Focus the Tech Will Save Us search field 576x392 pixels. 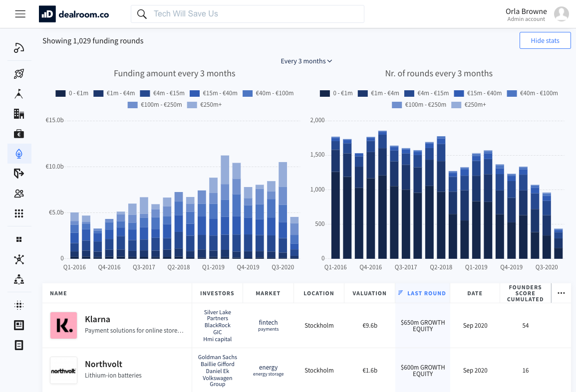(x=248, y=14)
